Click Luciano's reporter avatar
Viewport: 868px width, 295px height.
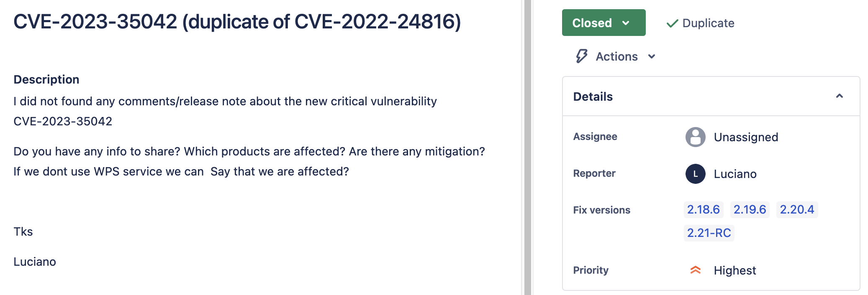[695, 174]
